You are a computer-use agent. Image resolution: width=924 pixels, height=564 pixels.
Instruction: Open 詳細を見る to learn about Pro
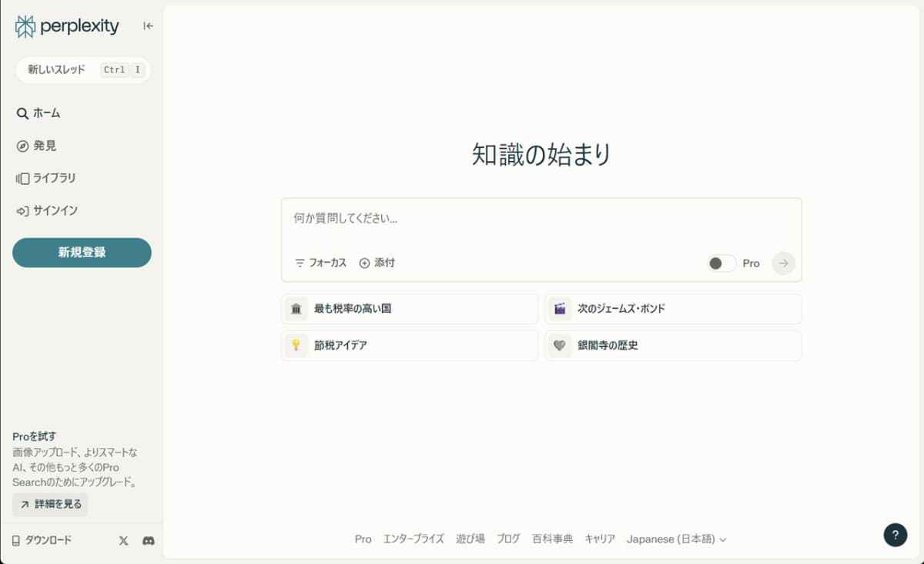click(49, 505)
